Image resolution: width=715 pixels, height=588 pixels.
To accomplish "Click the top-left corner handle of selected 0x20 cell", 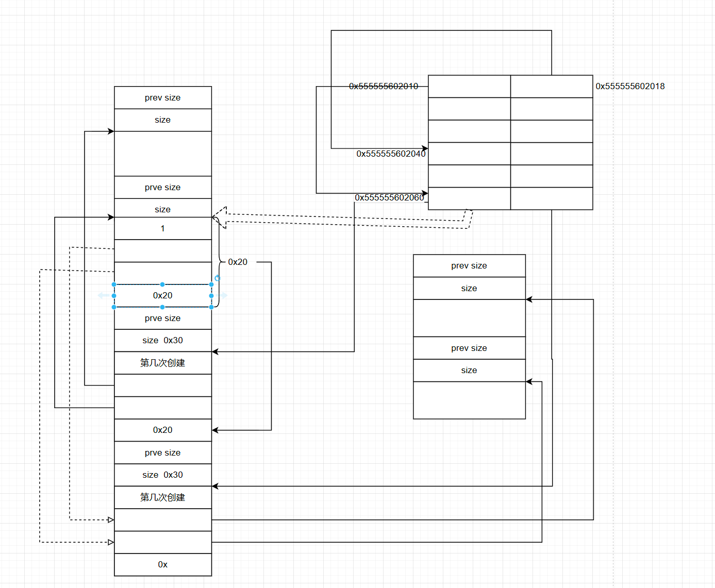I will (114, 284).
